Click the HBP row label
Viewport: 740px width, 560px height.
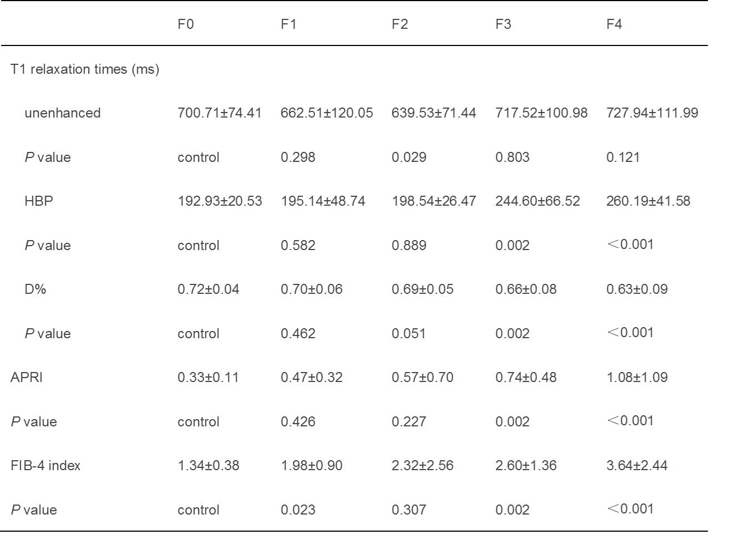click(x=39, y=201)
